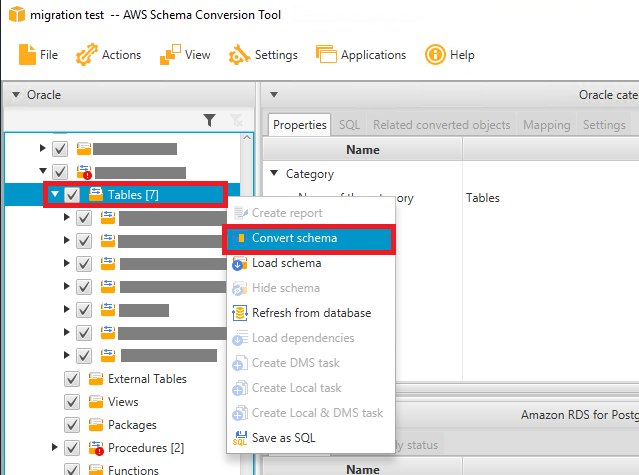Expand the Procedures [2] tree node
The image size is (639, 475).
click(x=55, y=447)
